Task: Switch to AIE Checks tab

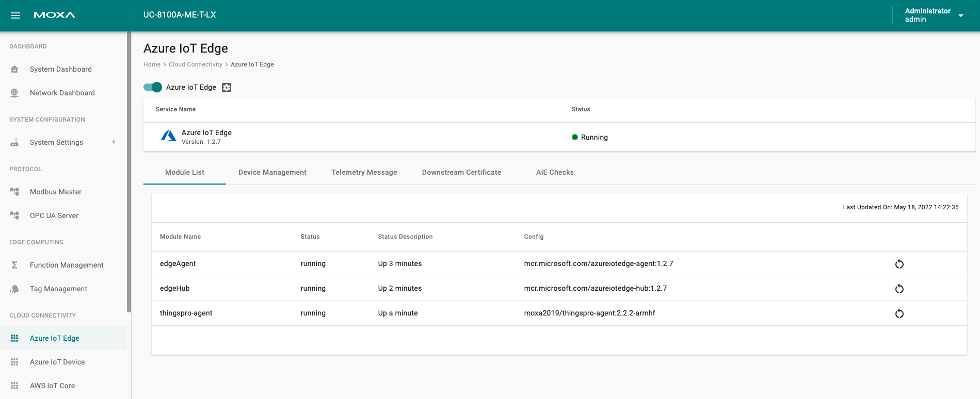Action: 555,172
